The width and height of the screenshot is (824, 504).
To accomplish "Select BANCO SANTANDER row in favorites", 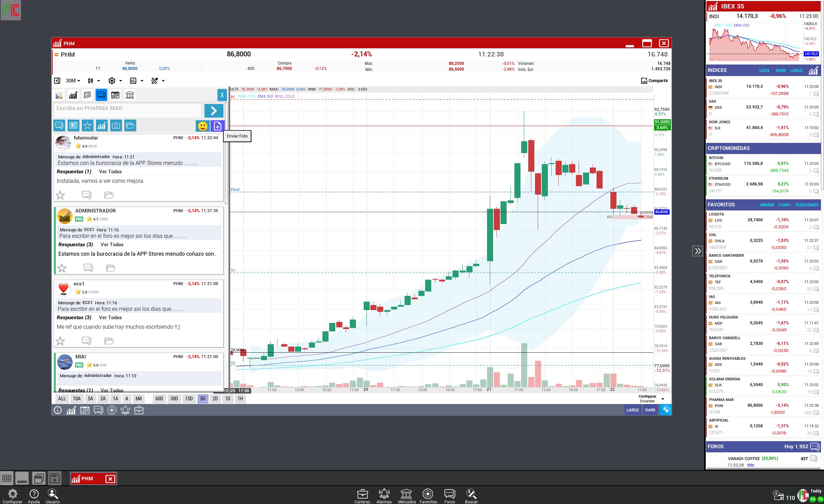I will [x=764, y=261].
